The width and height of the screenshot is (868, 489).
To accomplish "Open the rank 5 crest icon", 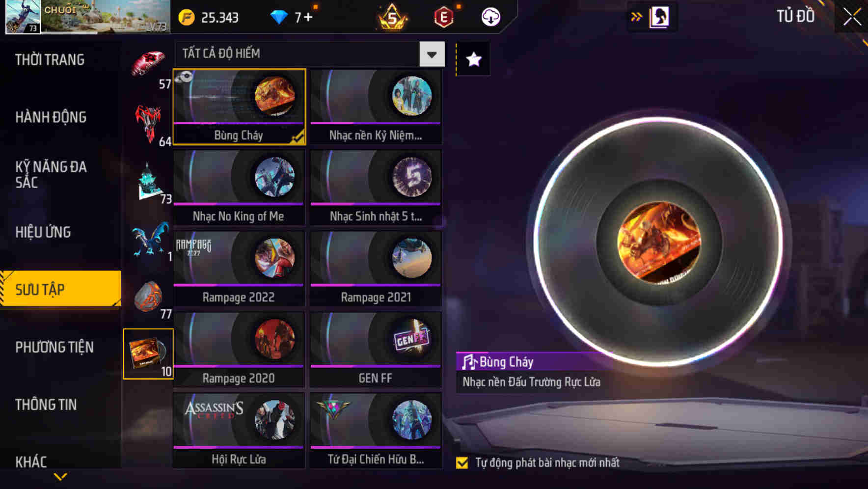I will coord(392,17).
